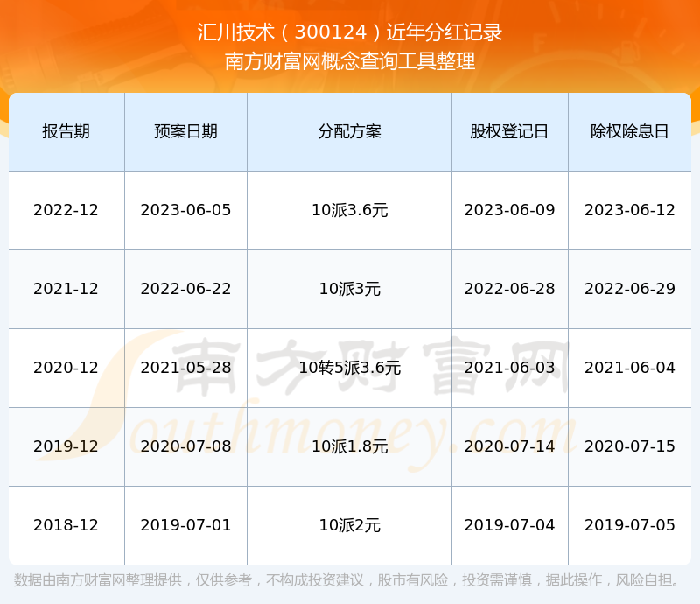The width and height of the screenshot is (700, 604).
Task: Click the 分配方案 column header
Action: pos(349,131)
